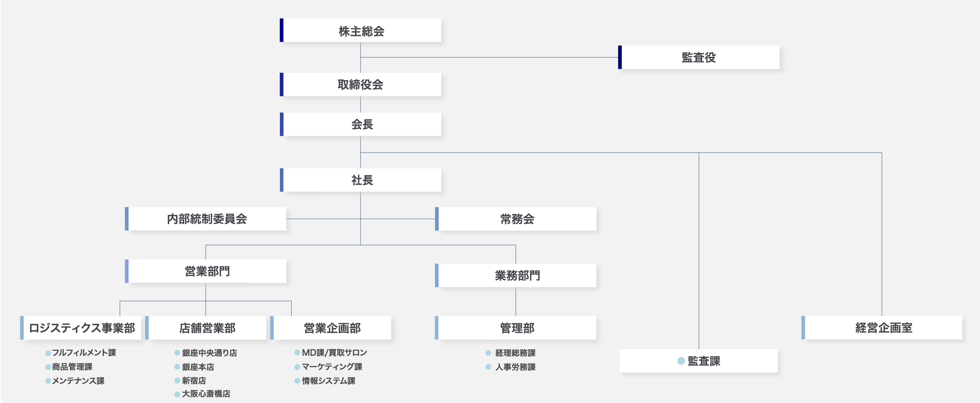Select the 経営企画室 box

coord(883,328)
